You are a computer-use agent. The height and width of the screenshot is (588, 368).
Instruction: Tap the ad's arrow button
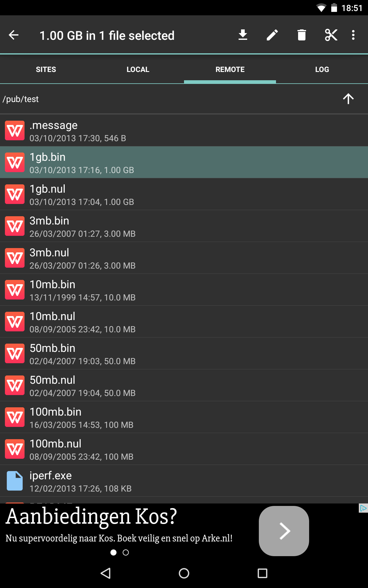click(284, 531)
